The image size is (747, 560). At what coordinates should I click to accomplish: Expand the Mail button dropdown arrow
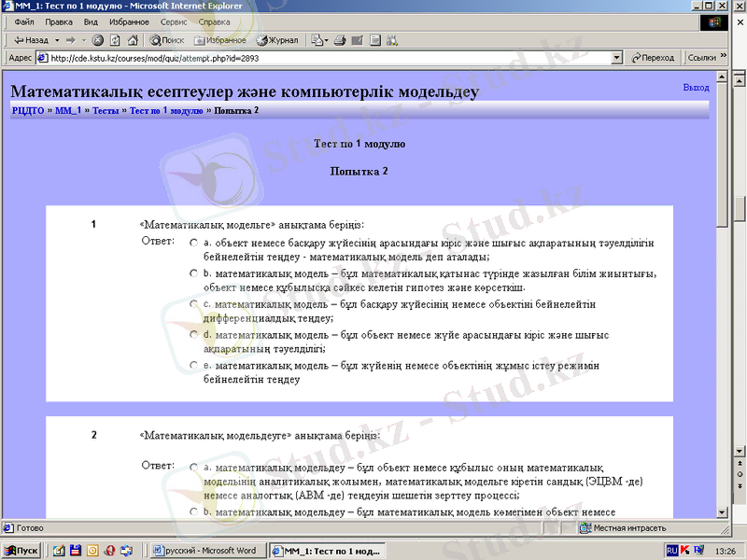[326, 40]
